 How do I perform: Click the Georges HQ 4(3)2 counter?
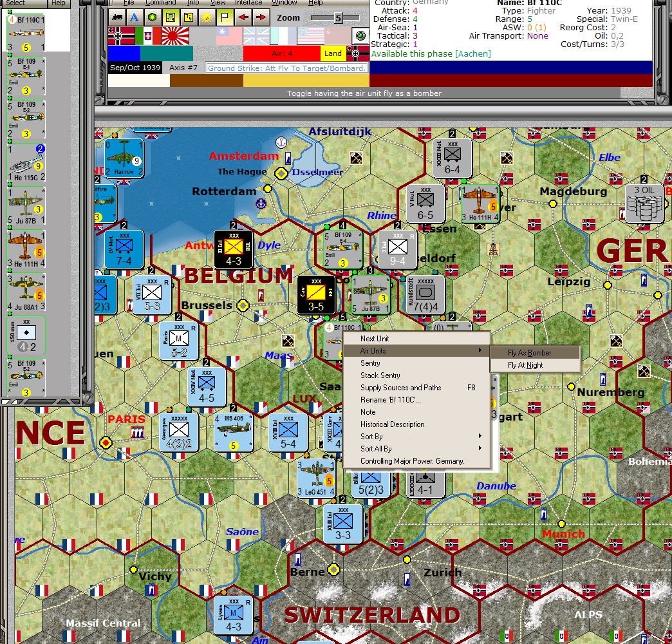(179, 432)
